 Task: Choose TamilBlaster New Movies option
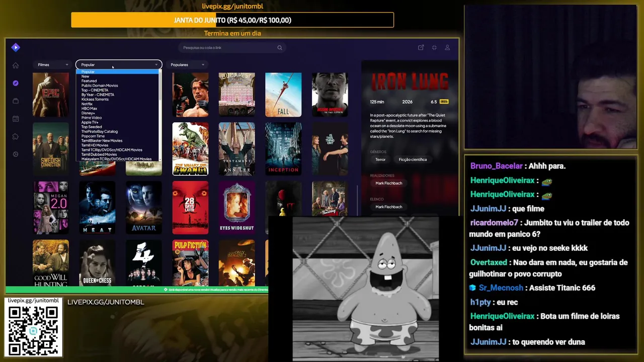(x=117, y=141)
